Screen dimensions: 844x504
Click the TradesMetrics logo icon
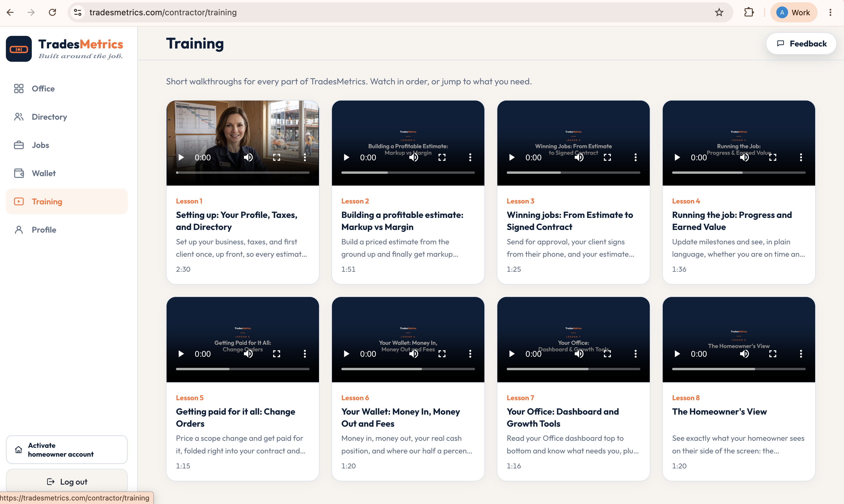tap(19, 49)
